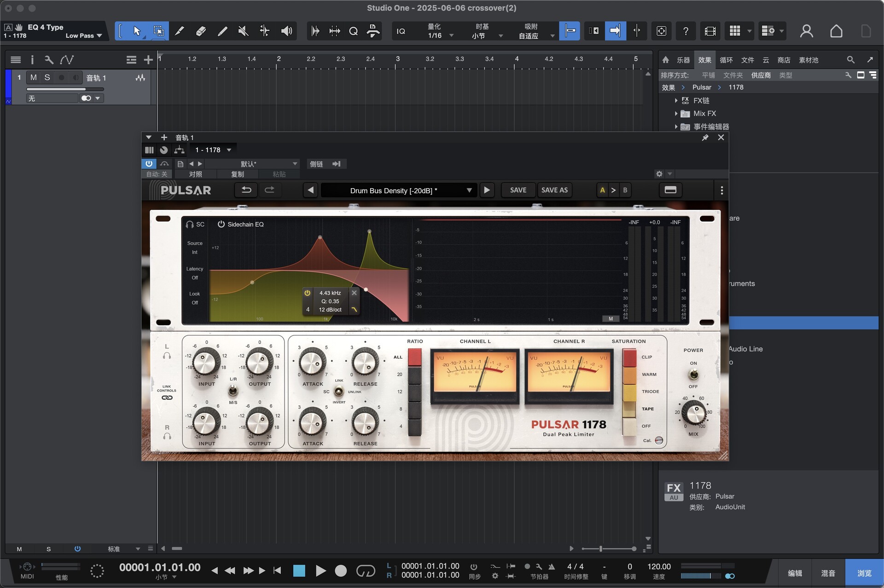Open the 编辑 edit view
The height and width of the screenshot is (588, 884).
pos(795,573)
